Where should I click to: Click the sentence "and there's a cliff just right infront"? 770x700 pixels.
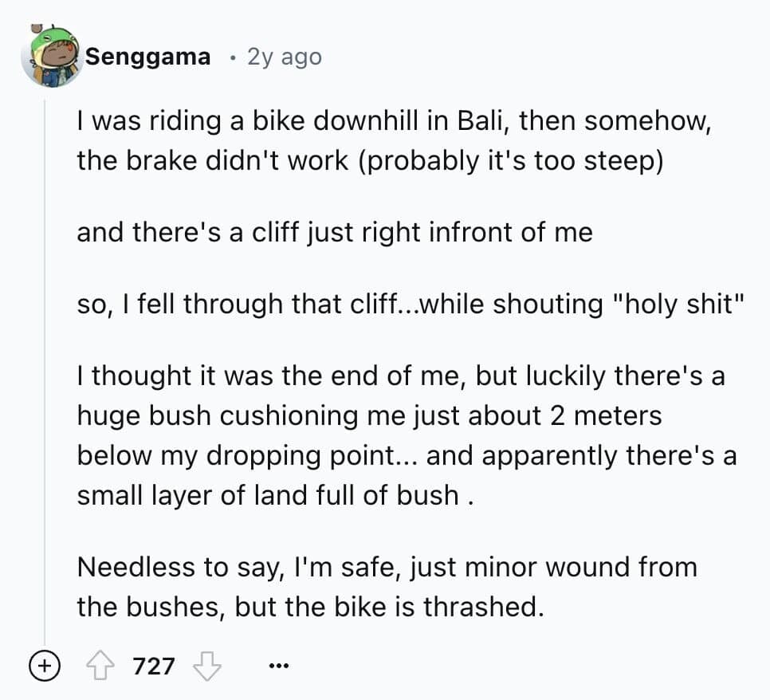[335, 232]
